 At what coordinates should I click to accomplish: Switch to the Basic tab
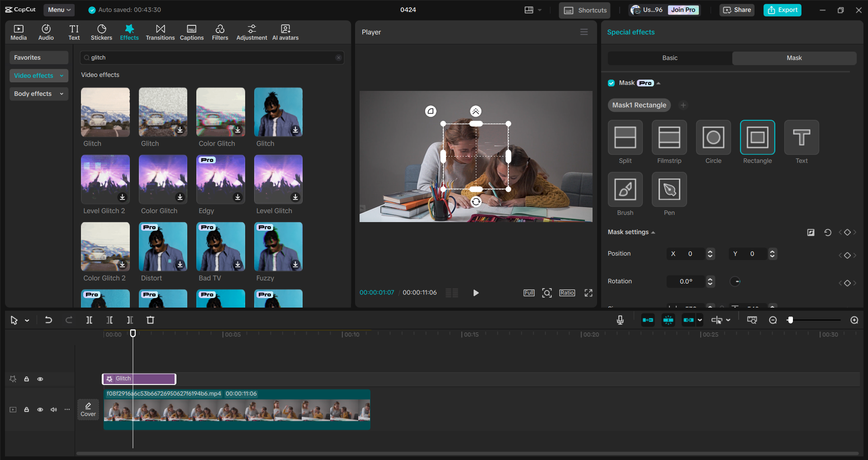(x=669, y=58)
